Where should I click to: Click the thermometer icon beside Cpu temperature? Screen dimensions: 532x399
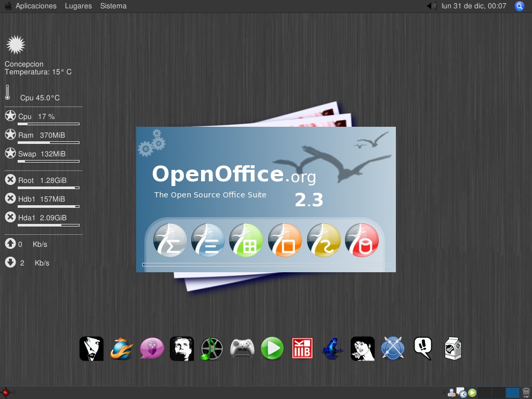tap(7, 92)
